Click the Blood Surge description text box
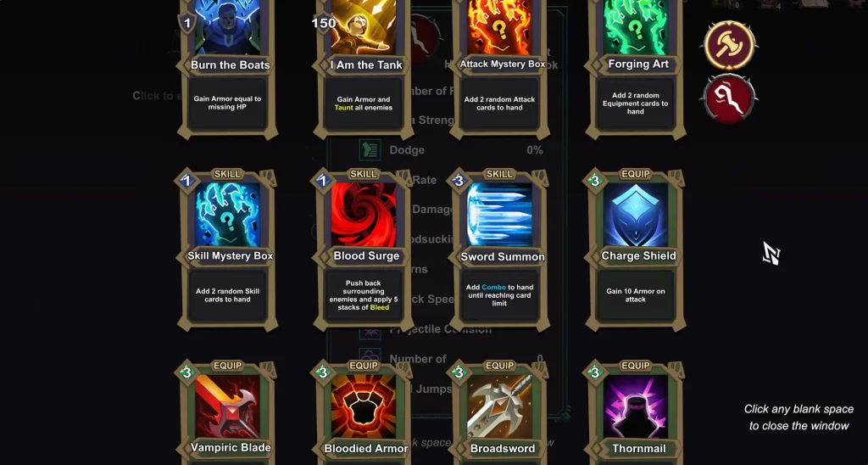Image resolution: width=868 pixels, height=465 pixels. coord(364,295)
